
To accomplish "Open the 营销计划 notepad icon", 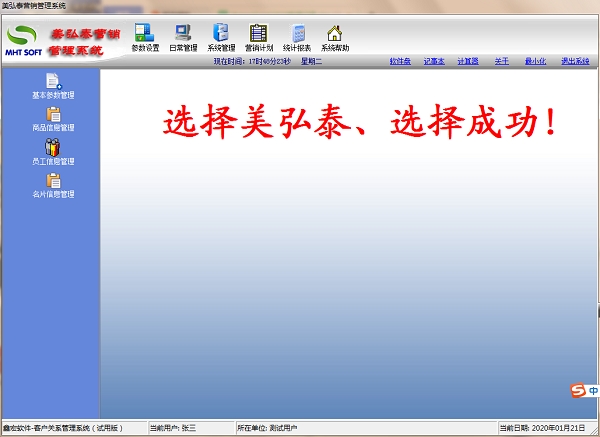I will click(x=259, y=38).
